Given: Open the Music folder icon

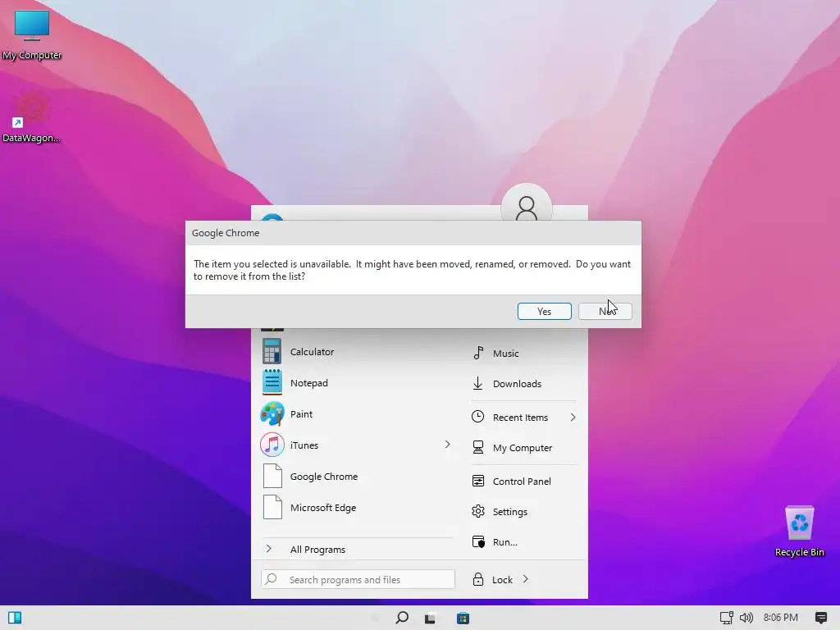Looking at the screenshot, I should [x=478, y=353].
